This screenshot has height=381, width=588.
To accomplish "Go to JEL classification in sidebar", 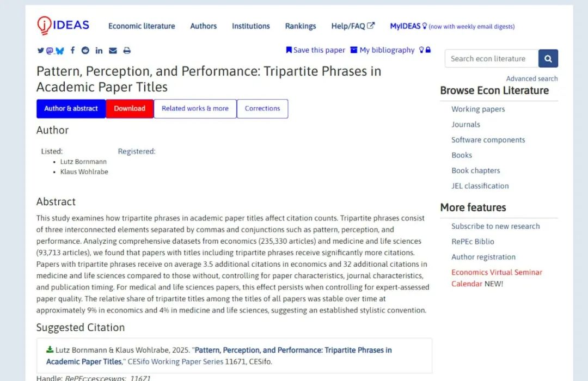I will [x=480, y=186].
